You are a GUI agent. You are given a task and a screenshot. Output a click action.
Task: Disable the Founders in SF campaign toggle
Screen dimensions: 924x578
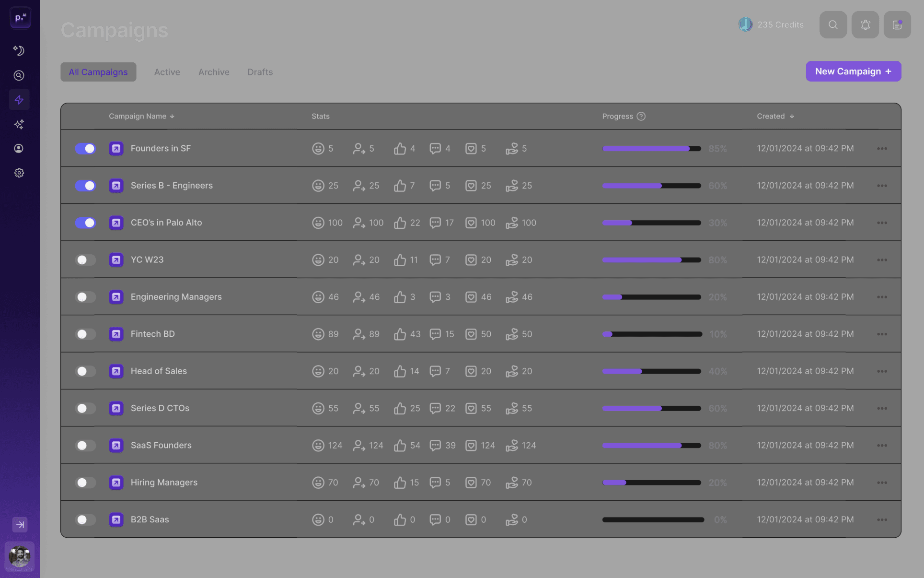click(85, 149)
